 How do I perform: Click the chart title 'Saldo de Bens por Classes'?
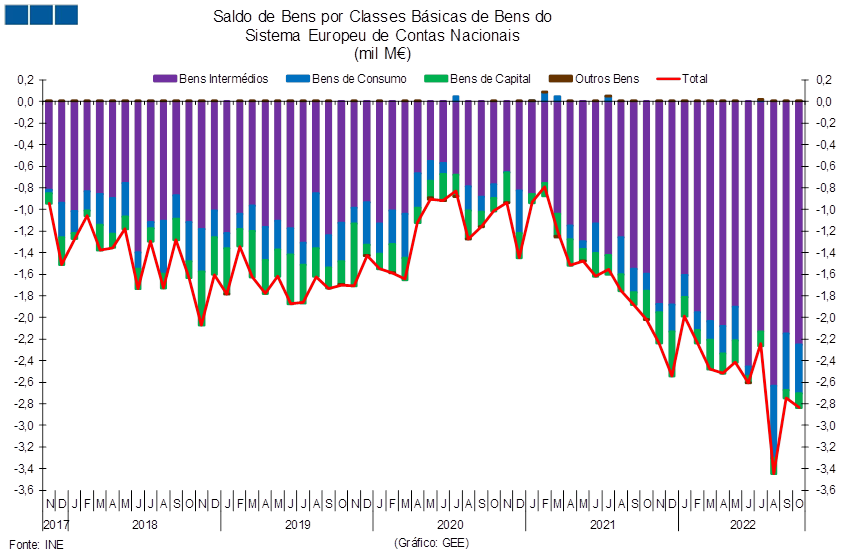pyautogui.click(x=382, y=17)
